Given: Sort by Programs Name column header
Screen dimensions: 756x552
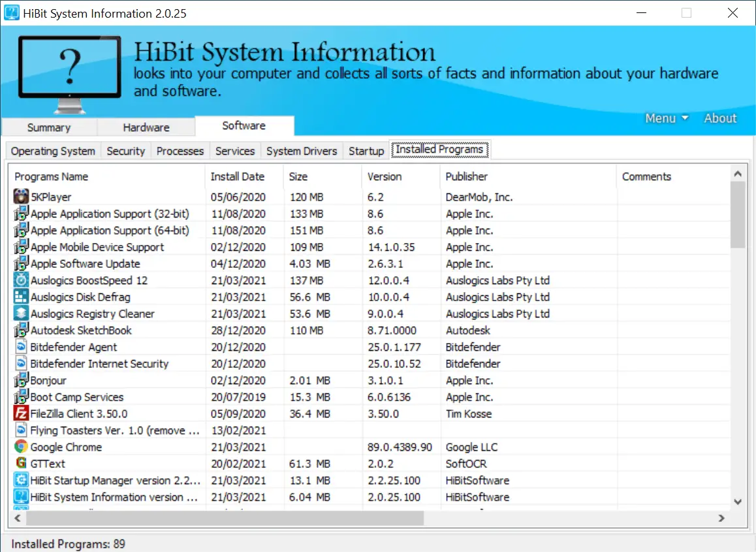Looking at the screenshot, I should click(107, 176).
